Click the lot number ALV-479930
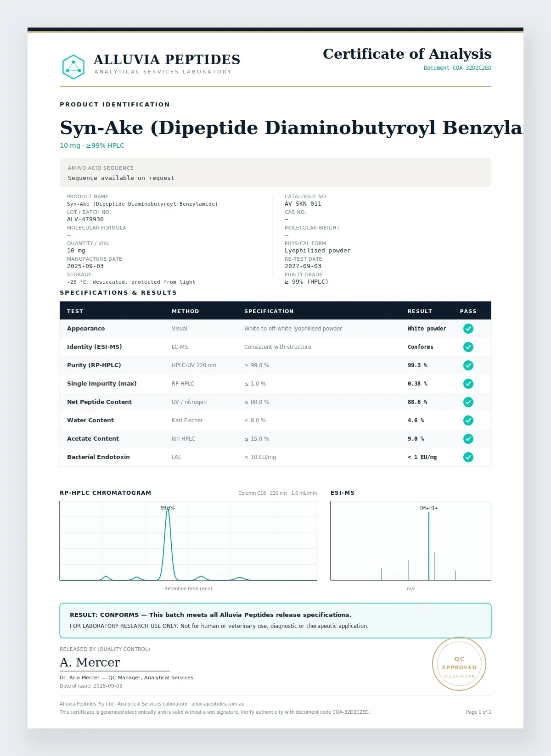 point(85,219)
